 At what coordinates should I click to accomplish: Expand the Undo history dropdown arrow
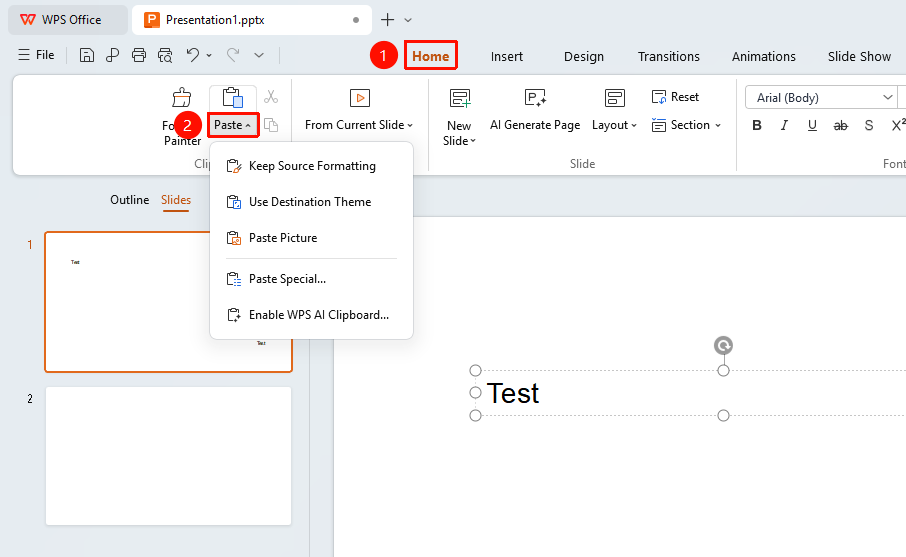[209, 55]
